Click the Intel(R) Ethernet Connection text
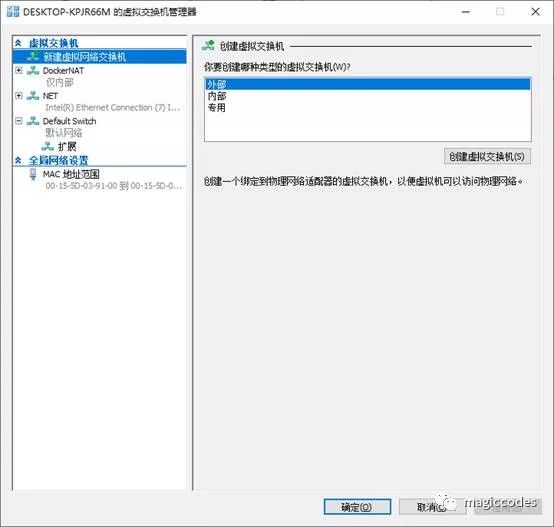The height and width of the screenshot is (527, 554). [x=113, y=107]
